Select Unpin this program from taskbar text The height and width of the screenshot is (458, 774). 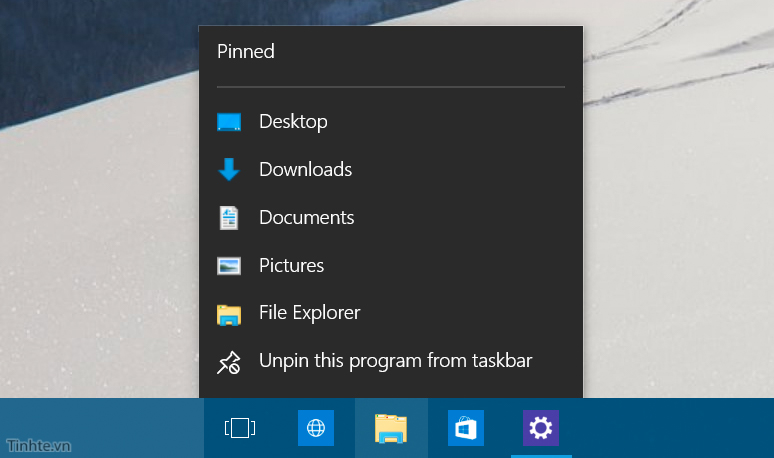(x=395, y=362)
